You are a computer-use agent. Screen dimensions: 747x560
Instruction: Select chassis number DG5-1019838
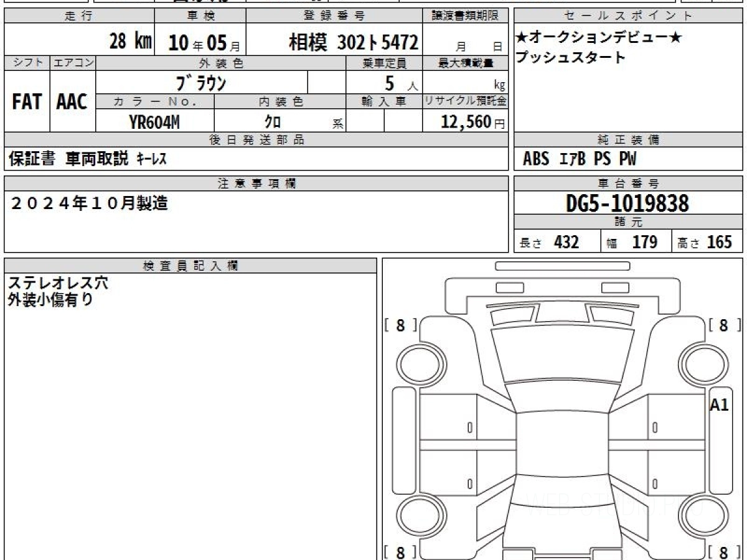(x=627, y=203)
